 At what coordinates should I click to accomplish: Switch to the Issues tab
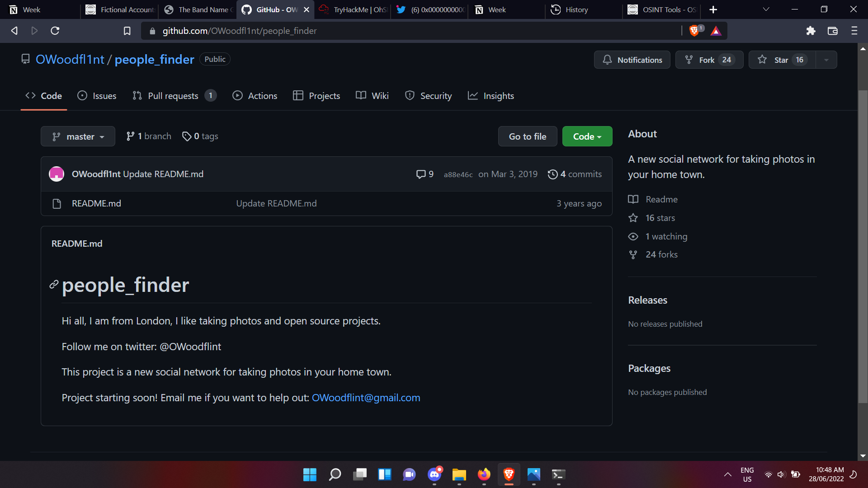pyautogui.click(x=97, y=96)
